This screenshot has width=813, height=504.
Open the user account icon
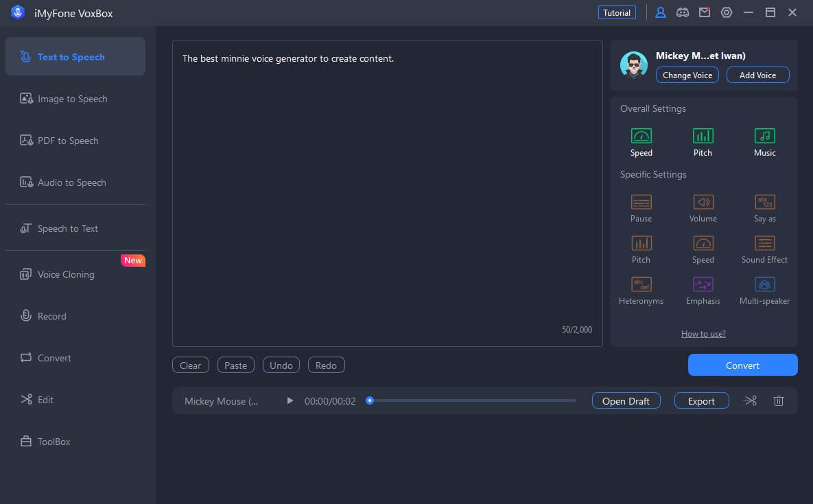[660, 12]
